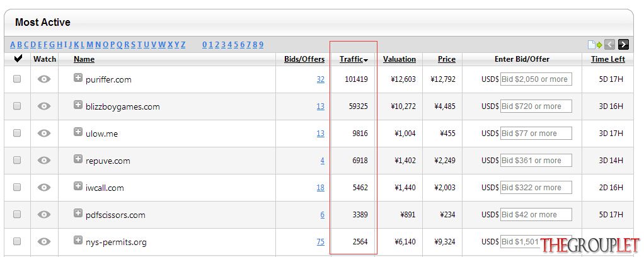Sort by Bids/Offers column header
Screen dimensions: 644x257
pos(304,59)
